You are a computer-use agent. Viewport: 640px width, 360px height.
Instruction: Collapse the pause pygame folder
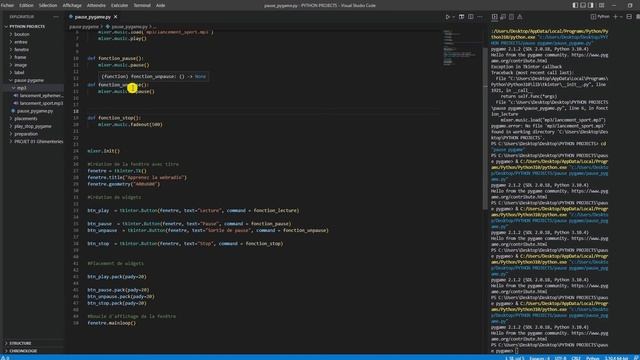pos(29,80)
